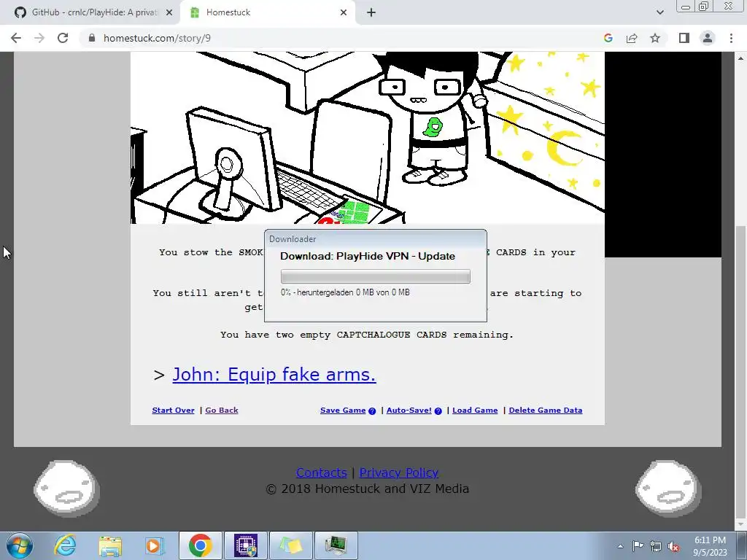This screenshot has width=747, height=560.
Task: Open Chrome three-dot menu
Action: pos(731,38)
